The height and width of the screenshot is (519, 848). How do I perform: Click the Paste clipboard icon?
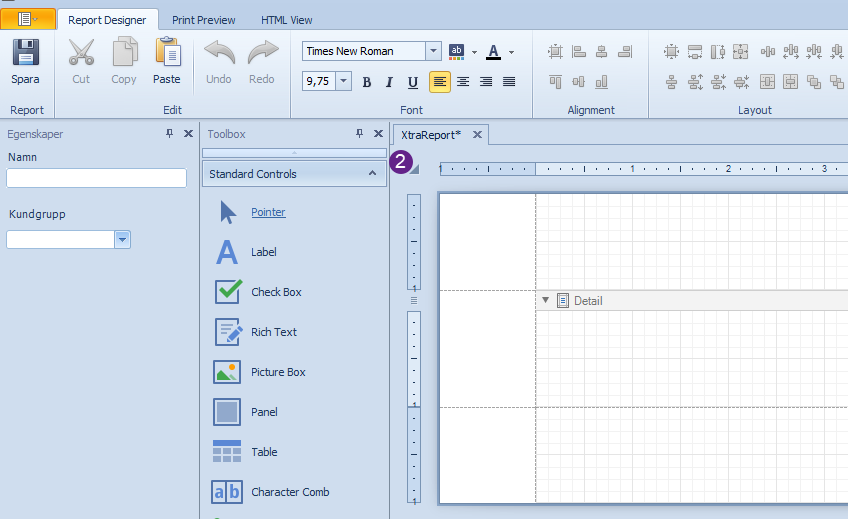pyautogui.click(x=167, y=52)
